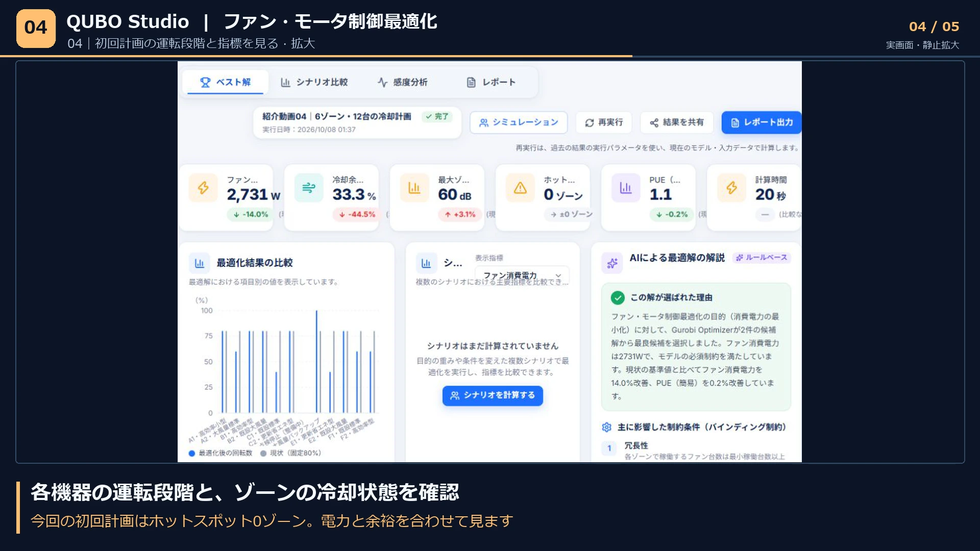Image resolution: width=980 pixels, height=551 pixels.
Task: Click the 紹介動画04 plan title text
Action: click(x=337, y=116)
